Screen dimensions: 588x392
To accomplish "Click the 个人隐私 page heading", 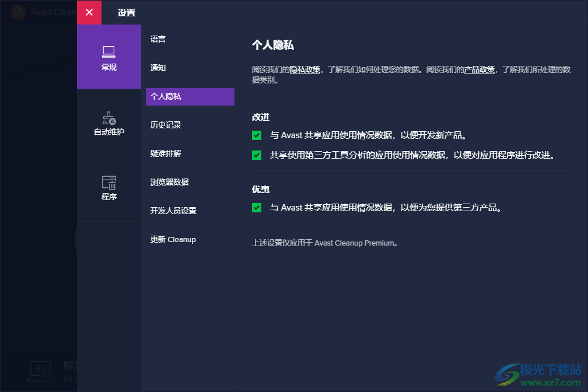I will pos(272,45).
